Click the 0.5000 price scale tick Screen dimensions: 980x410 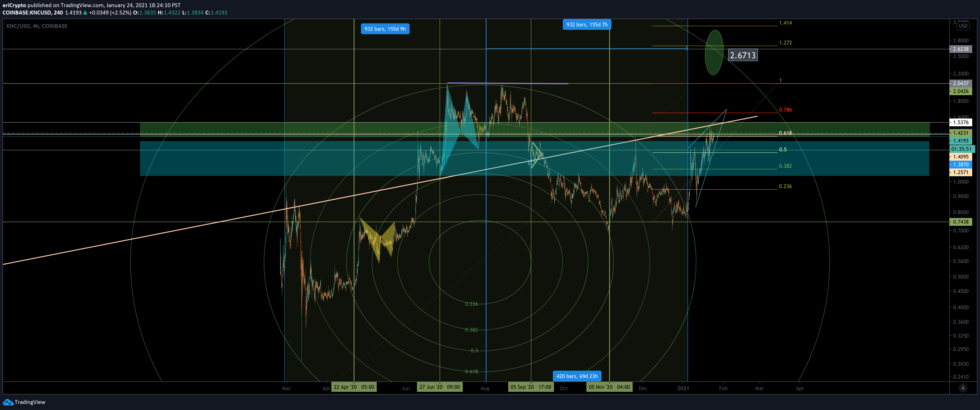(x=961, y=277)
